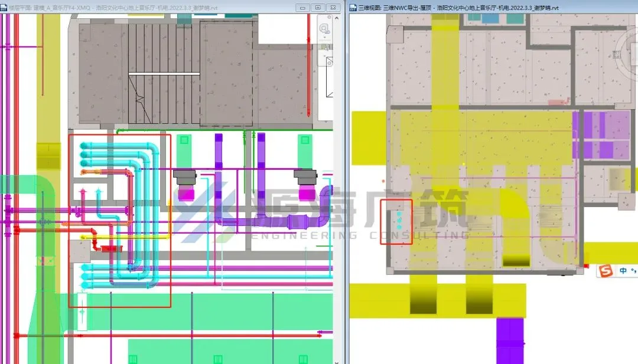Close the floor plan view window
Screen dimensions: 638x364
click(333, 7)
